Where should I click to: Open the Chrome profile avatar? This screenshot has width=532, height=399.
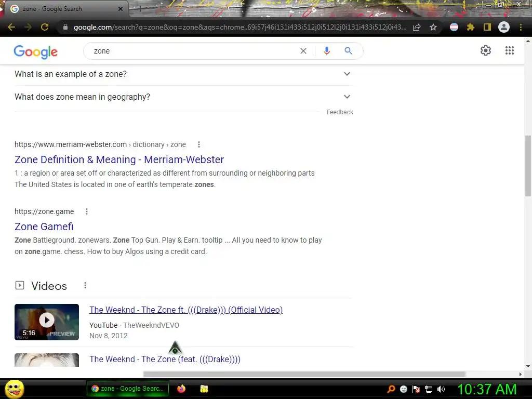[x=504, y=27]
